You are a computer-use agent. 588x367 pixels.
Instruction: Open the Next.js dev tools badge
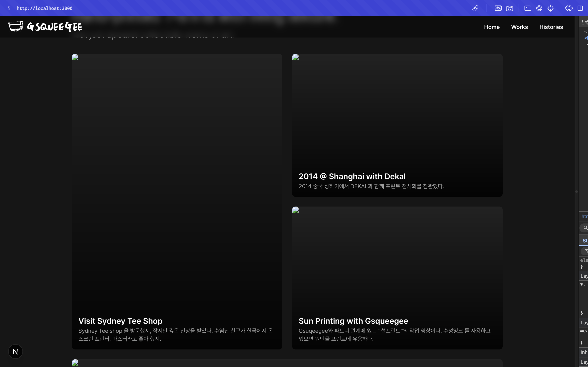pyautogui.click(x=15, y=352)
